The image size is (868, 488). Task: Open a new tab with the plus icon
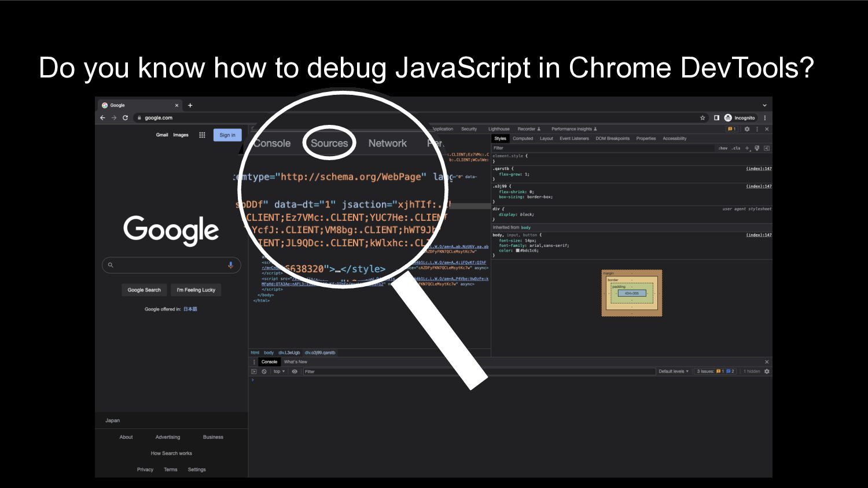190,105
